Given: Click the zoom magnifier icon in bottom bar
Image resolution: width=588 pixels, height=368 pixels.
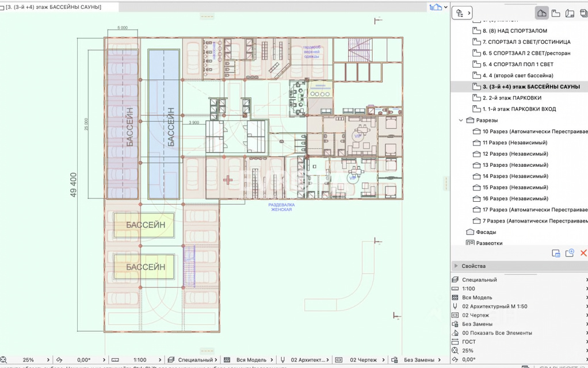Looking at the screenshot, I should coord(4,360).
